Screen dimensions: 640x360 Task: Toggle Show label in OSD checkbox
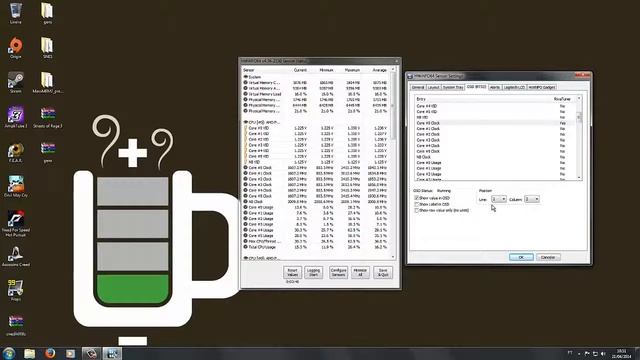[417, 204]
